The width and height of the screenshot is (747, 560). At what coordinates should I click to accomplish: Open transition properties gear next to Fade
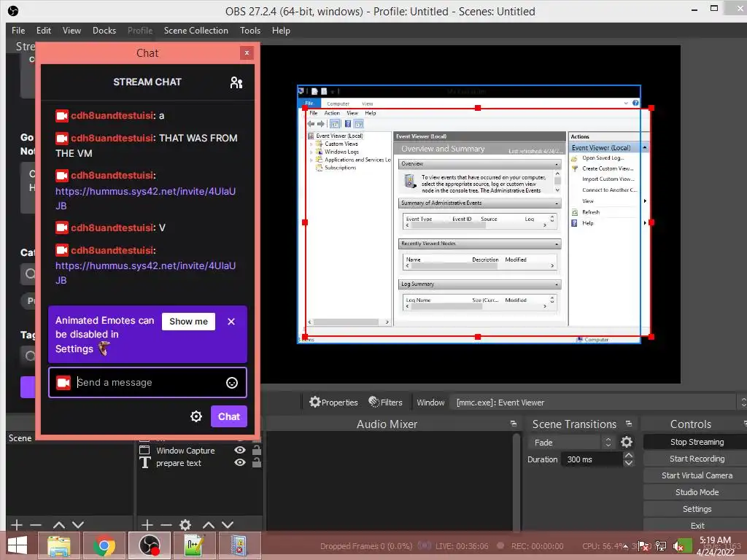pos(627,443)
